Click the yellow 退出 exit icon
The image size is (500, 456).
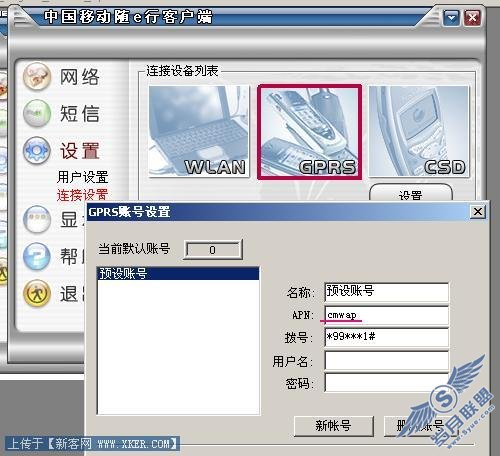point(37,293)
